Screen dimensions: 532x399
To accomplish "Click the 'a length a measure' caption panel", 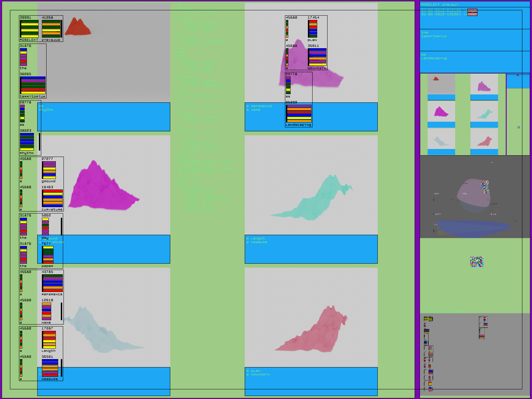I will (x=311, y=249).
